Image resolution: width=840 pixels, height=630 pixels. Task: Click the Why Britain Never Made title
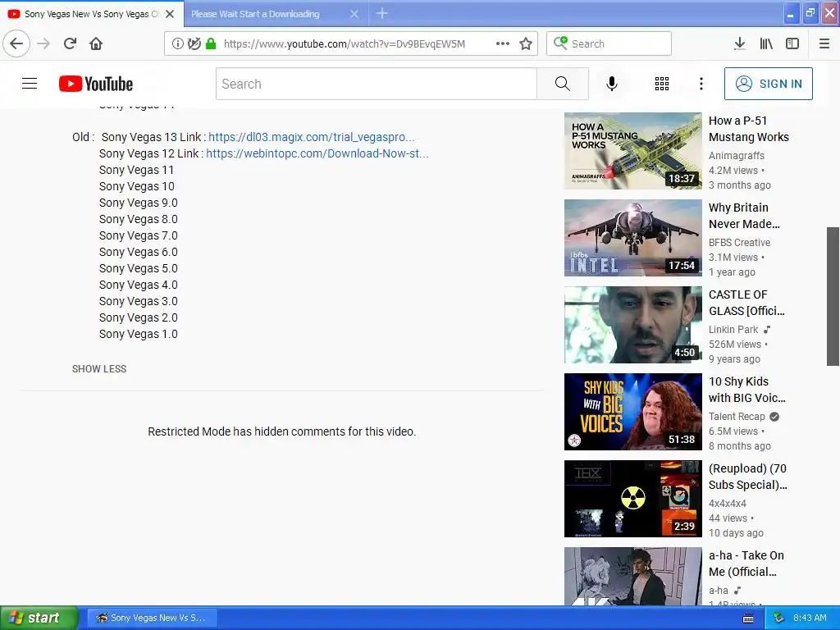click(x=744, y=216)
